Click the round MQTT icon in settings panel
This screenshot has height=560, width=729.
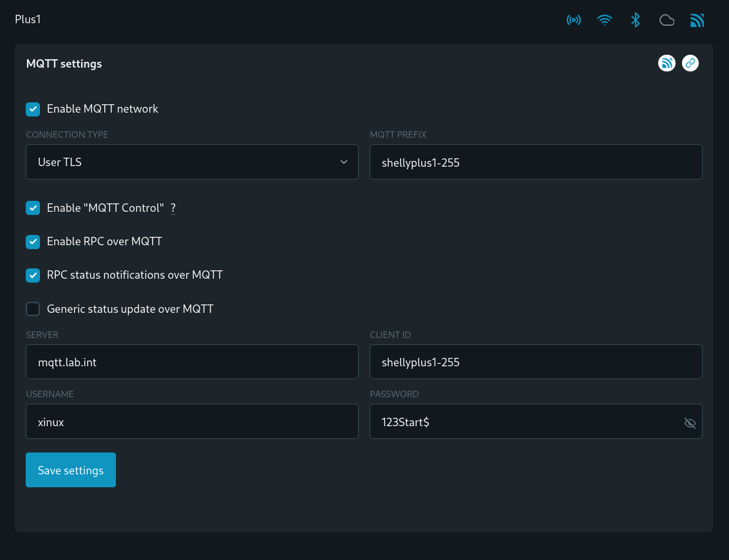pyautogui.click(x=667, y=63)
